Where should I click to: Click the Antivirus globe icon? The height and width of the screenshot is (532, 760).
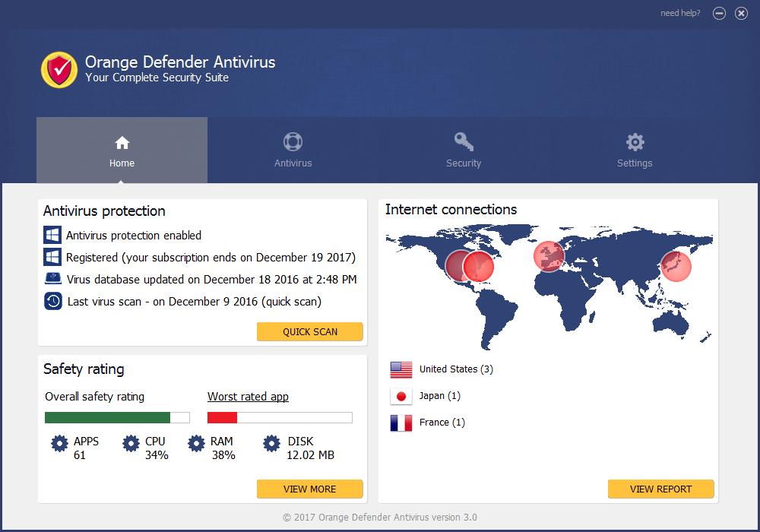(293, 141)
